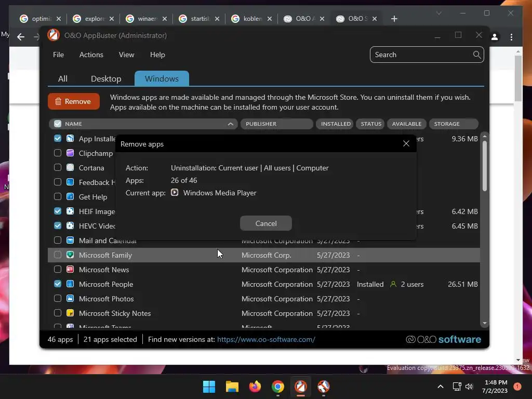Click the Windows Media Player icon in dialog
The image size is (532, 399).
click(x=175, y=193)
